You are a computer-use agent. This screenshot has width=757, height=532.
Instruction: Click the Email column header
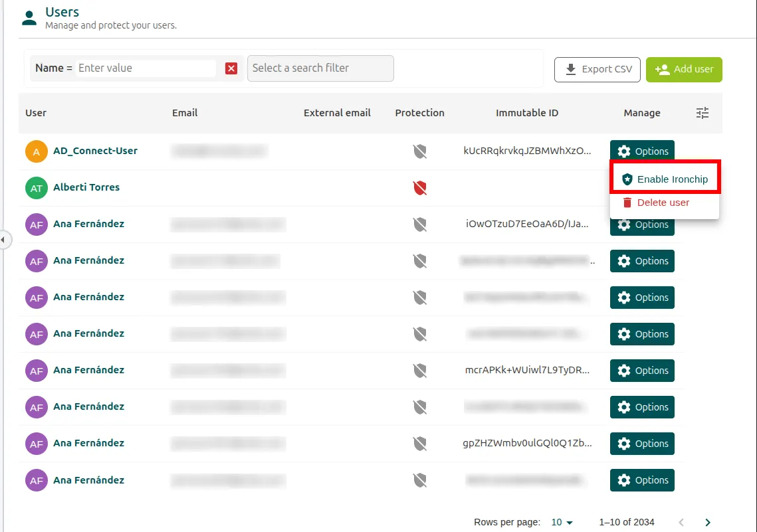pos(185,113)
